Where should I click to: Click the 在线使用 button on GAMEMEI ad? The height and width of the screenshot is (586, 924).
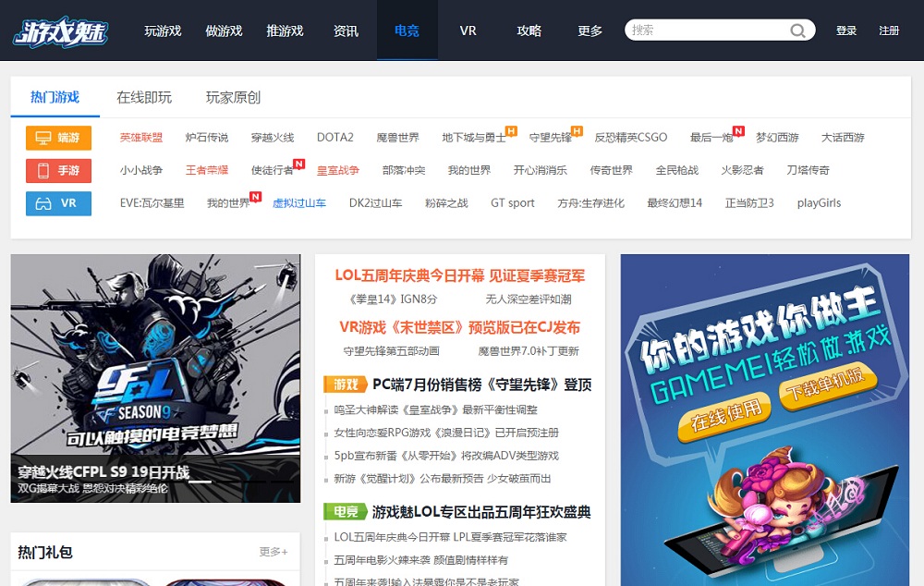pyautogui.click(x=725, y=418)
